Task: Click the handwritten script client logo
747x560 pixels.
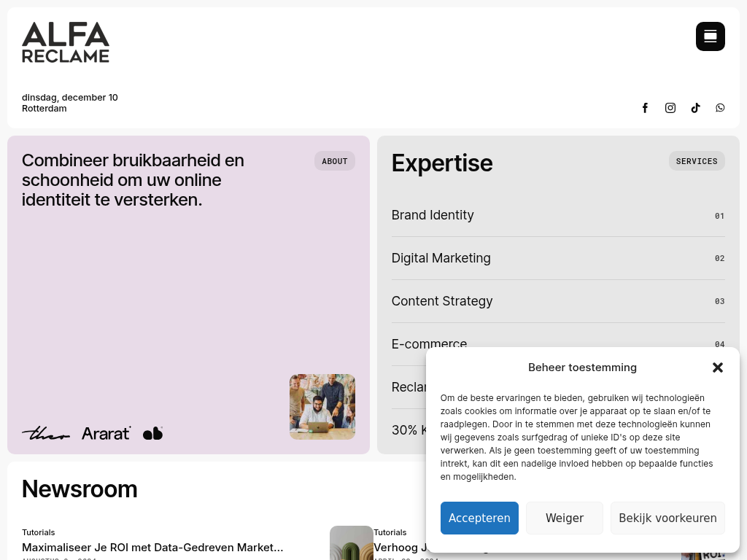Action: point(46,434)
